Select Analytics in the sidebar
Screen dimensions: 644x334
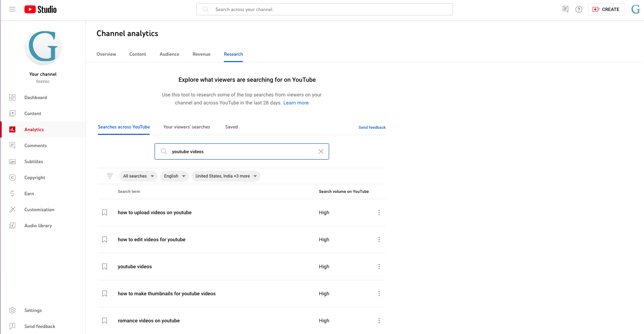point(43,129)
